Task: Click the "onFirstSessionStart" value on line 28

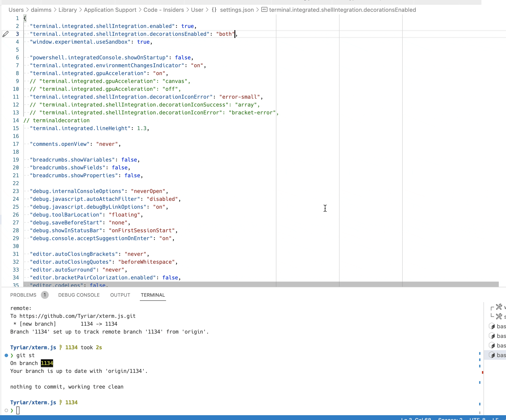Action: [x=142, y=230]
